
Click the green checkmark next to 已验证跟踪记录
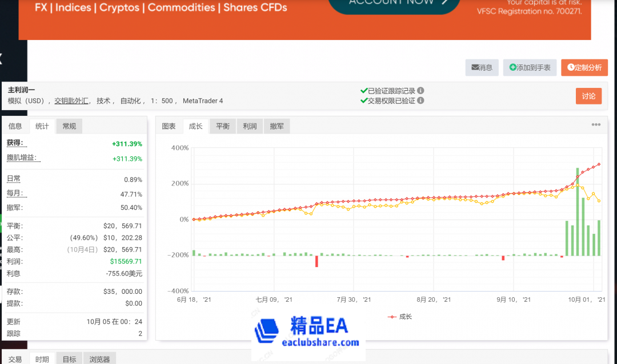364,90
